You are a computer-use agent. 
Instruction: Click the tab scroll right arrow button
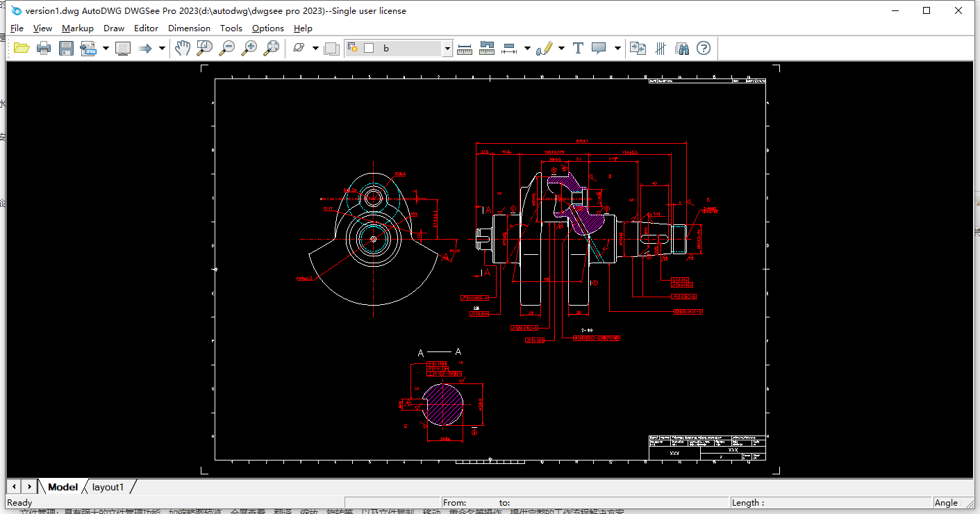tap(29, 487)
